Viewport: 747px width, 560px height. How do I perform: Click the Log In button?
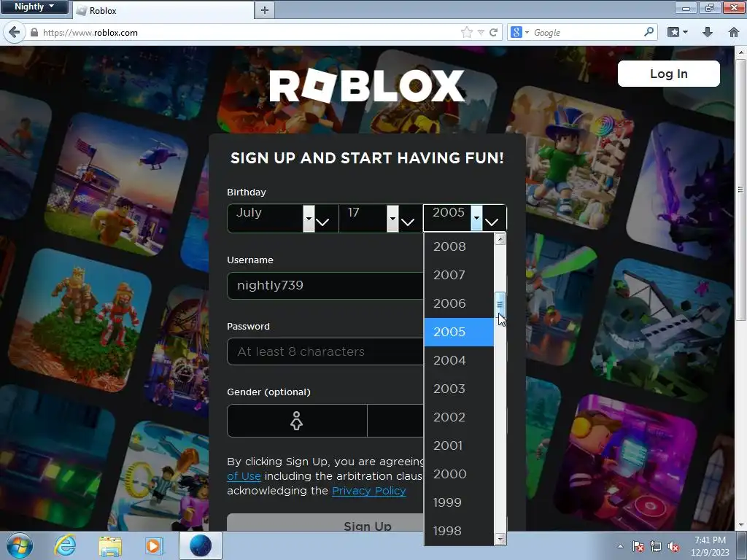(x=668, y=74)
